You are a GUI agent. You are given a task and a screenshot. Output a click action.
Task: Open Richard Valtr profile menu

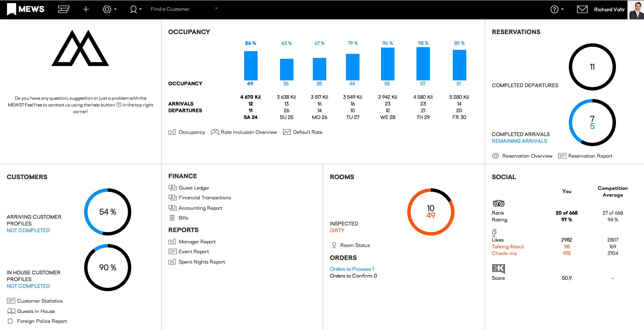pos(609,9)
